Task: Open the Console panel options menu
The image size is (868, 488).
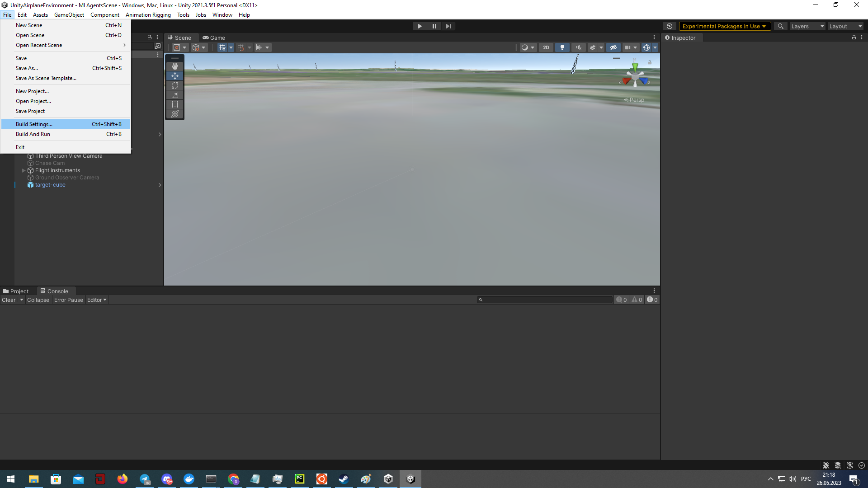Action: pos(654,291)
